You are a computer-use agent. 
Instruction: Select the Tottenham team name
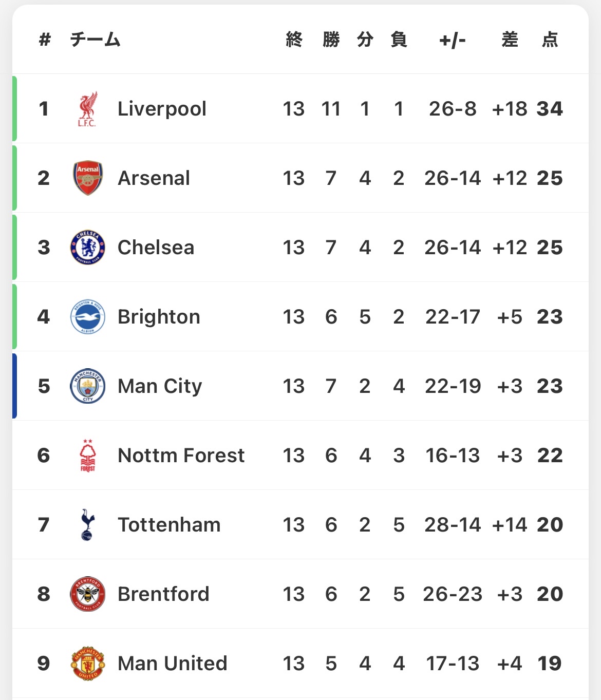pyautogui.click(x=169, y=525)
